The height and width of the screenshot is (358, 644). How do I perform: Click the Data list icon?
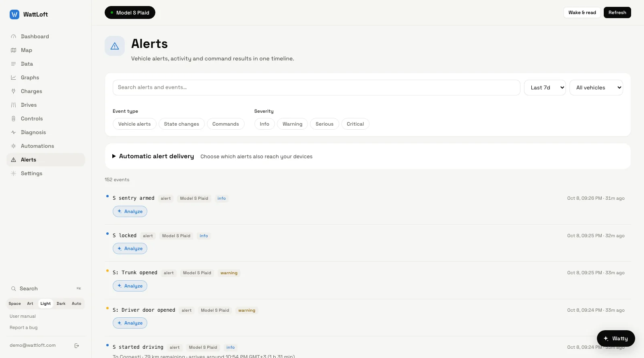tap(13, 64)
